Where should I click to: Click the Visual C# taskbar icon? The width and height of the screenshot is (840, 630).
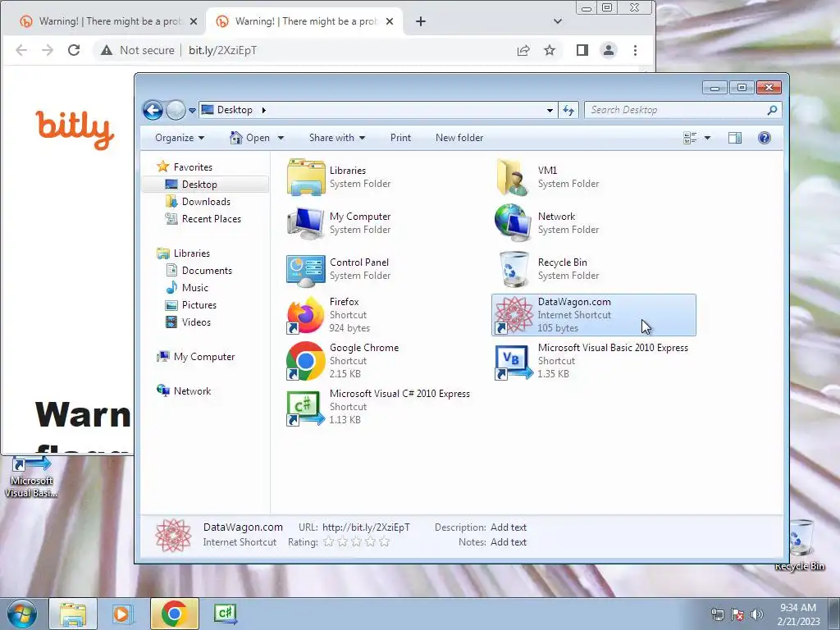point(226,614)
